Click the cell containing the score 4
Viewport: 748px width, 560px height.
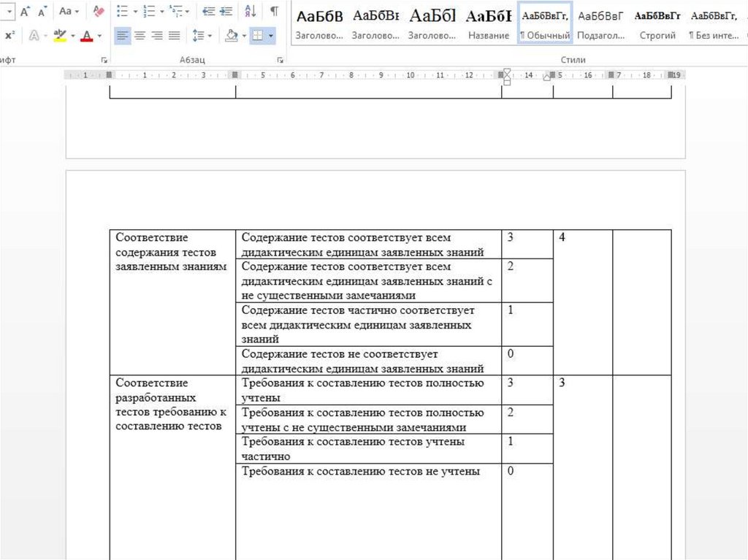click(x=583, y=302)
